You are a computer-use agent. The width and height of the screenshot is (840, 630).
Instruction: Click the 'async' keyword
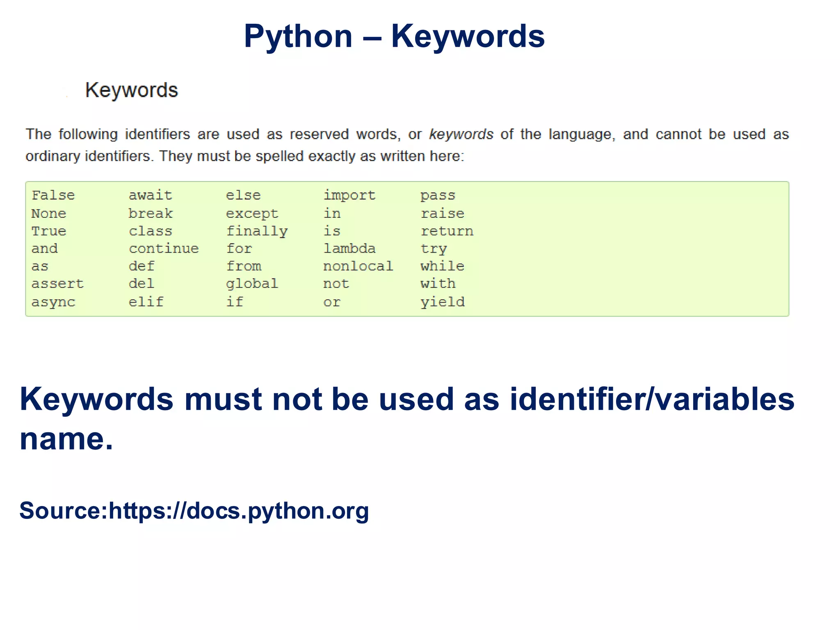[x=53, y=302]
